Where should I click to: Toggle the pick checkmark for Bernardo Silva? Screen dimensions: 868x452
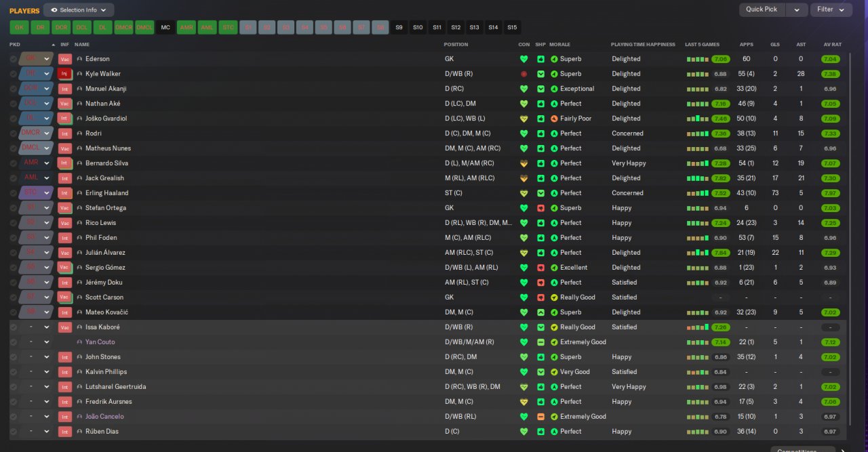[x=14, y=163]
